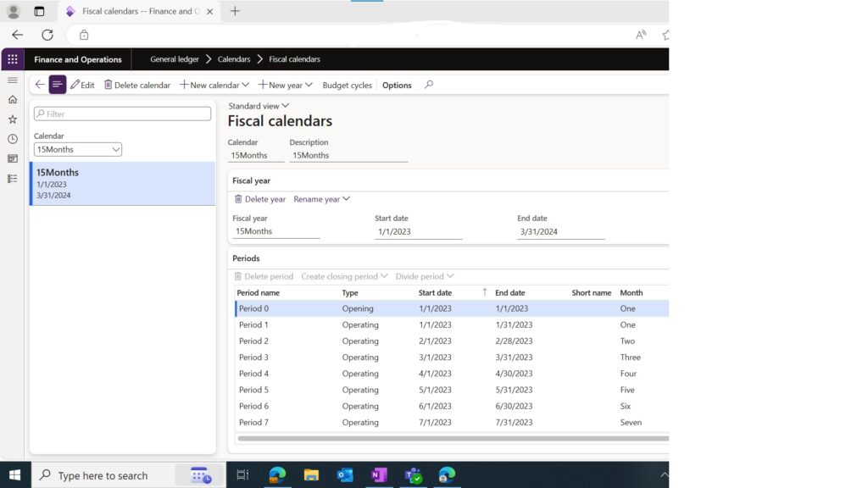Open the browser profile avatar icon

[x=14, y=11]
